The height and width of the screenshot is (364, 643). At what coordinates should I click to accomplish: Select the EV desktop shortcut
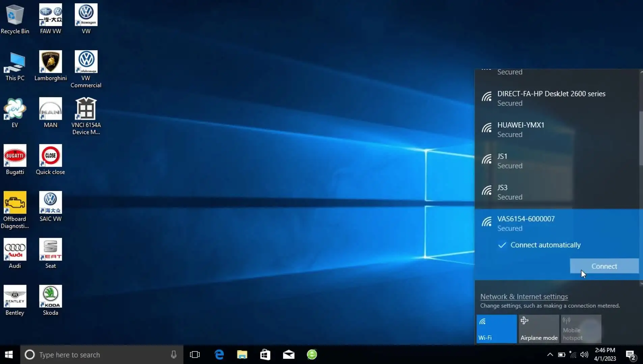[15, 113]
